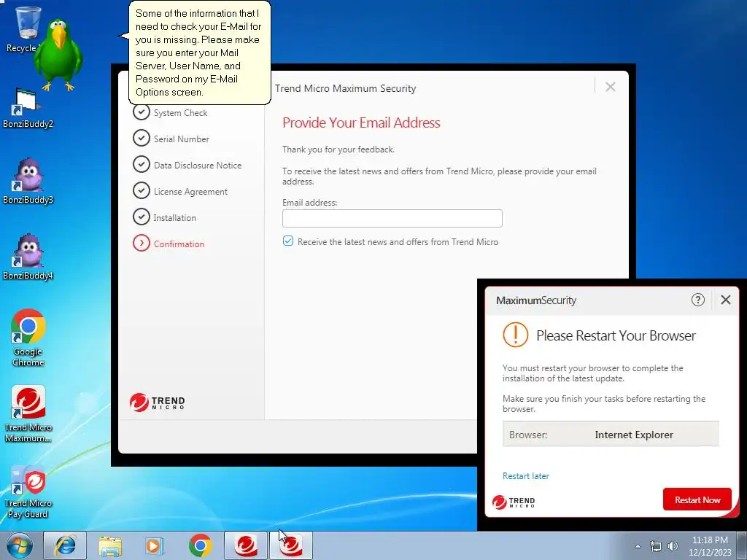This screenshot has width=747, height=560.
Task: Uncheck Receive the latest news and offers
Action: click(288, 241)
